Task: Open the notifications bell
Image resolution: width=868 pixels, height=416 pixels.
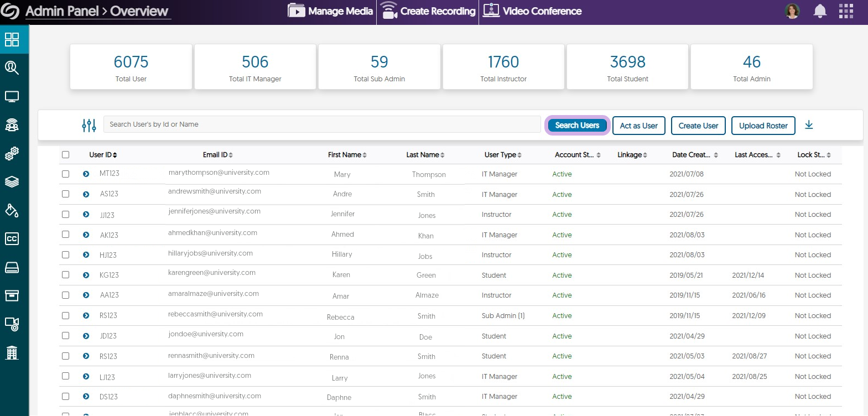Action: click(x=820, y=11)
